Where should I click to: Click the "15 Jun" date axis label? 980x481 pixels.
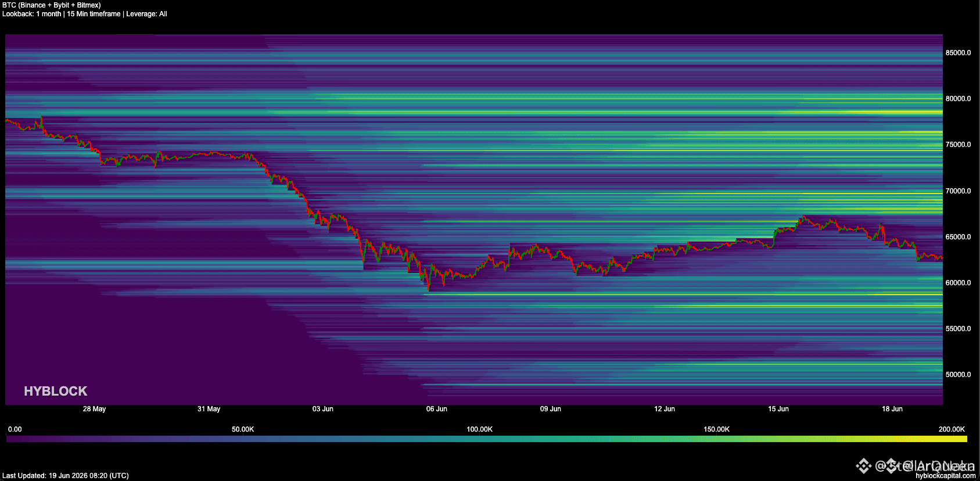(778, 409)
